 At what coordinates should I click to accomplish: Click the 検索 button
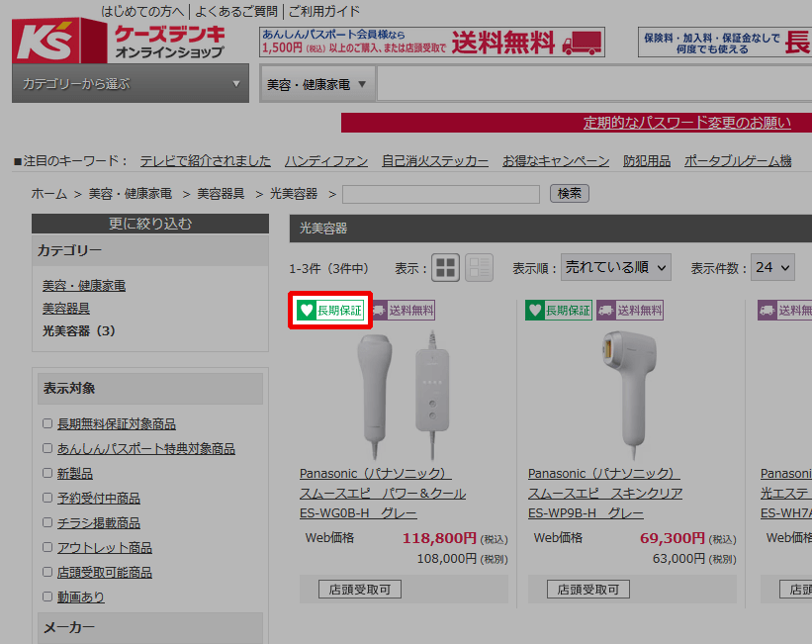tap(569, 193)
